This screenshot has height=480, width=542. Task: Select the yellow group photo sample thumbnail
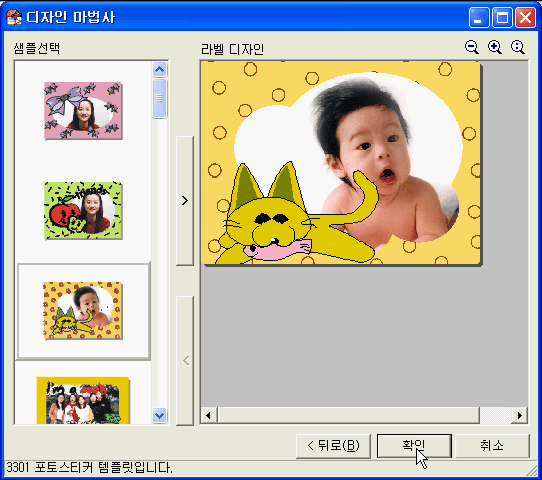tap(83, 400)
